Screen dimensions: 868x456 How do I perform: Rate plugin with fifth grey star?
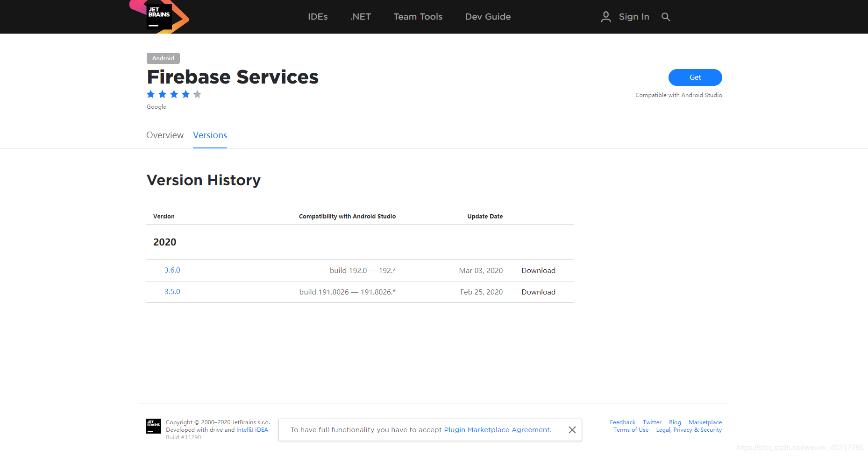[198, 94]
